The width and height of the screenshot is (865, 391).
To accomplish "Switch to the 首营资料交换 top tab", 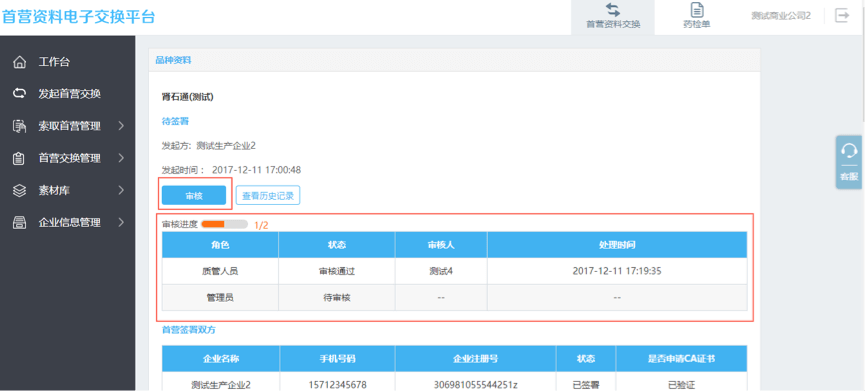I will pos(612,17).
